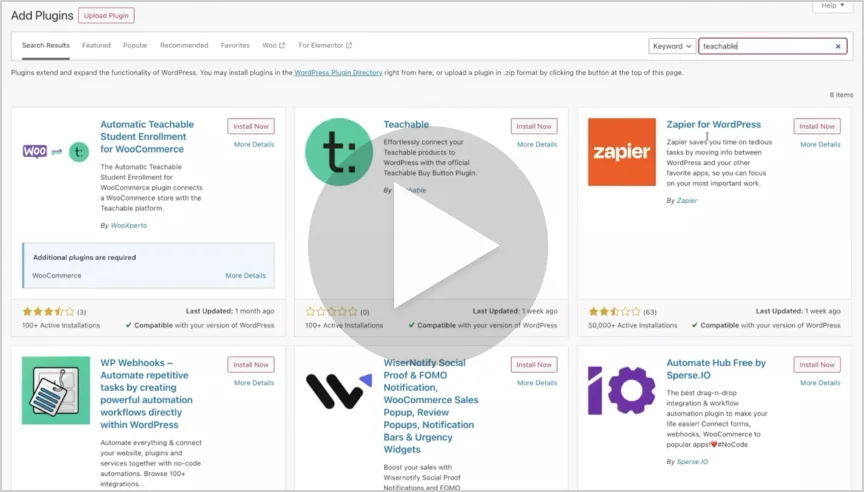Screen dimensions: 864x492
Task: Click the Sperse.IO purple gear logo
Action: pos(622,391)
